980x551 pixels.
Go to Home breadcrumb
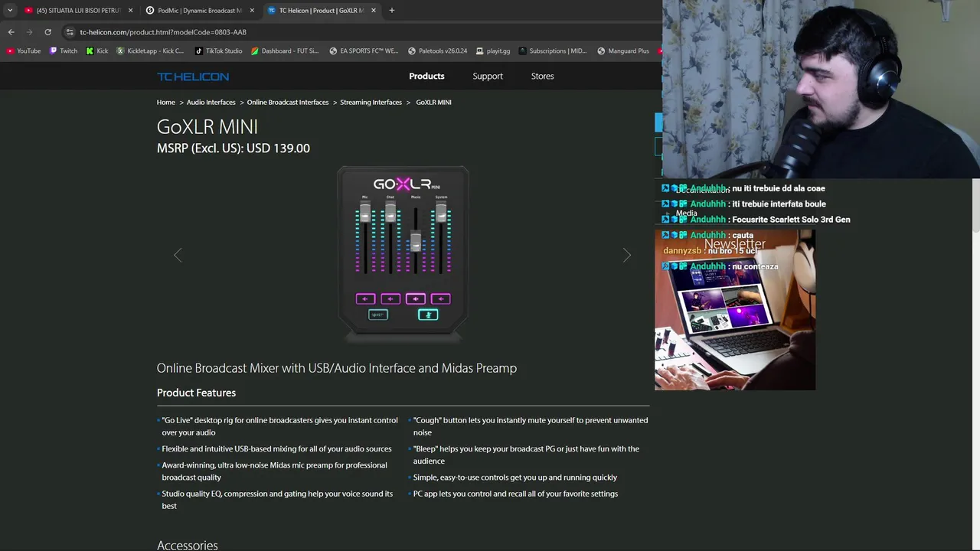[x=165, y=102]
